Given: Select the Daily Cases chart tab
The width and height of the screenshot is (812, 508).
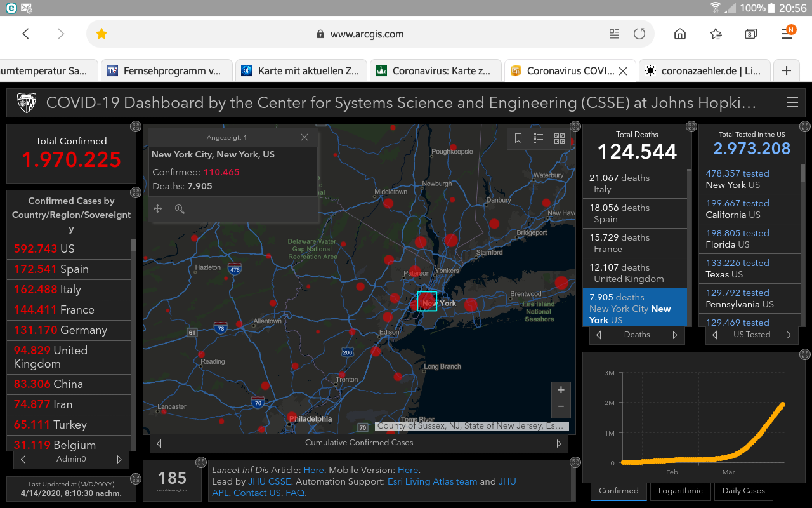Looking at the screenshot, I should click(743, 491).
